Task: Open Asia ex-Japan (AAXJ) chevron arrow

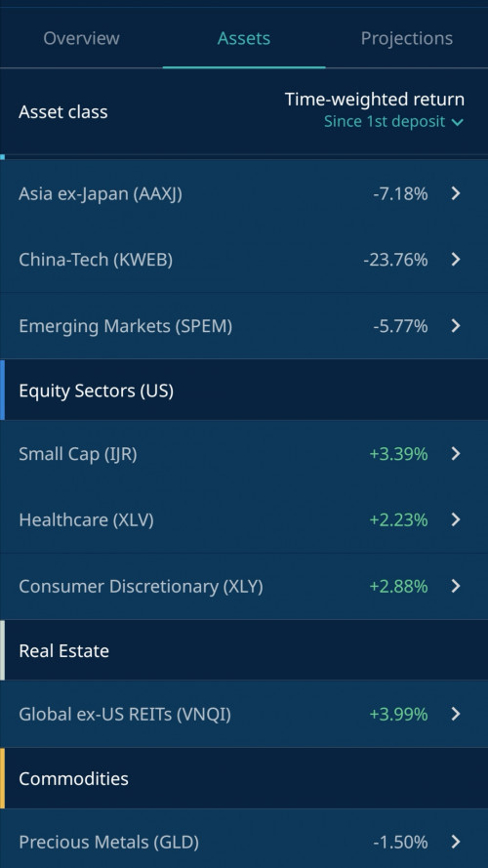Action: tap(456, 193)
